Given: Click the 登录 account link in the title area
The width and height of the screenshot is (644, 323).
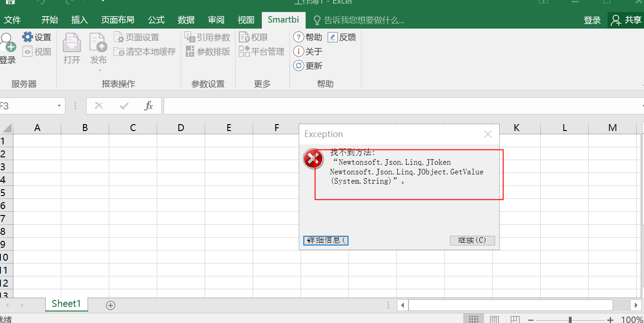Looking at the screenshot, I should pyautogui.click(x=592, y=20).
